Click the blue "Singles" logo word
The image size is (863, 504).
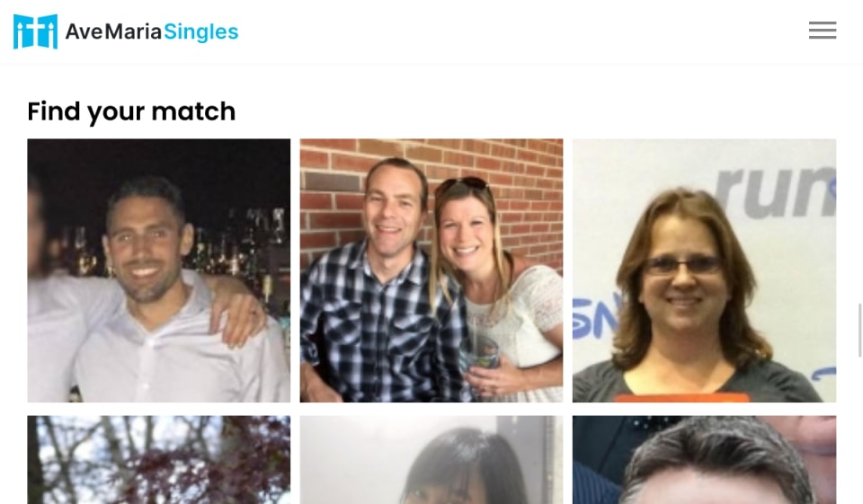[200, 32]
